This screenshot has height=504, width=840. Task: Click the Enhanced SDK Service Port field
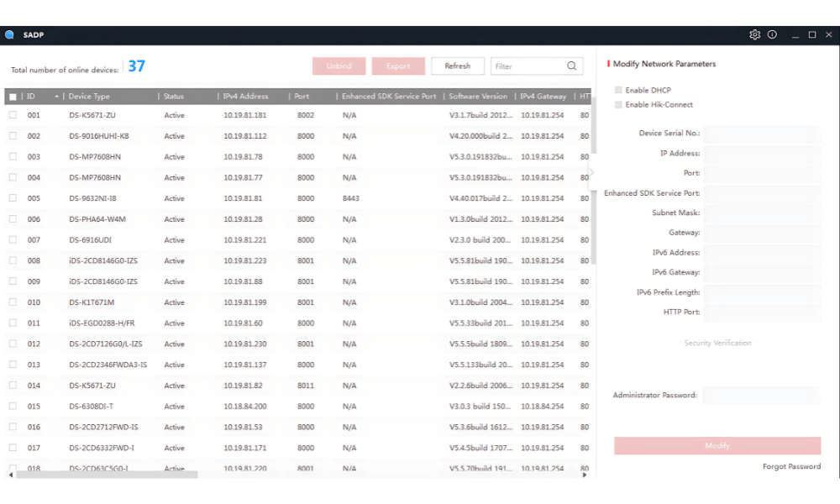point(763,193)
